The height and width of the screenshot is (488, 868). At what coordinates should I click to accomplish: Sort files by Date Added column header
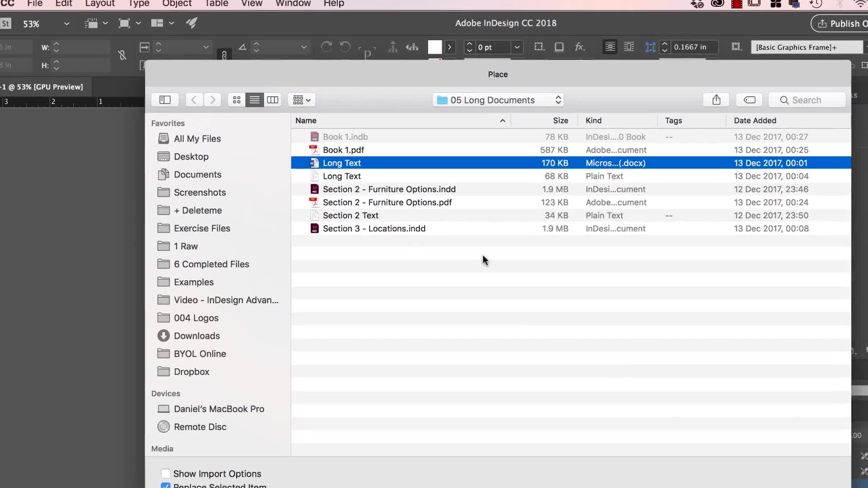789,121
